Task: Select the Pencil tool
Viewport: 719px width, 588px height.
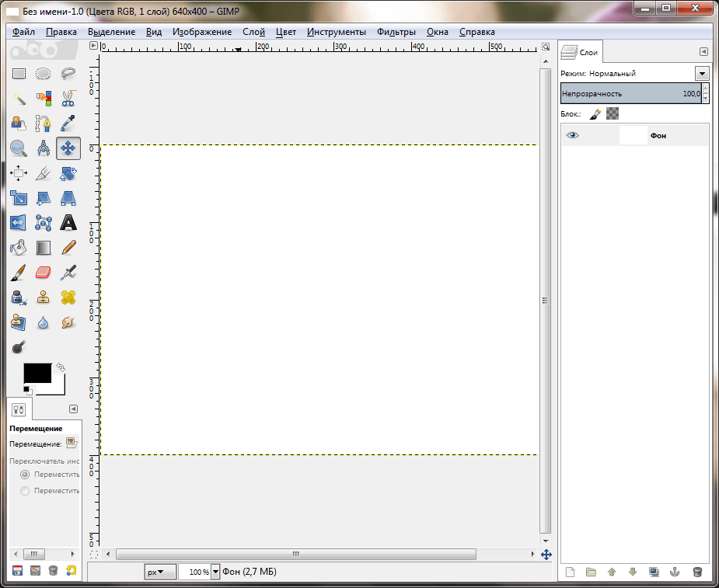Action: pos(68,248)
